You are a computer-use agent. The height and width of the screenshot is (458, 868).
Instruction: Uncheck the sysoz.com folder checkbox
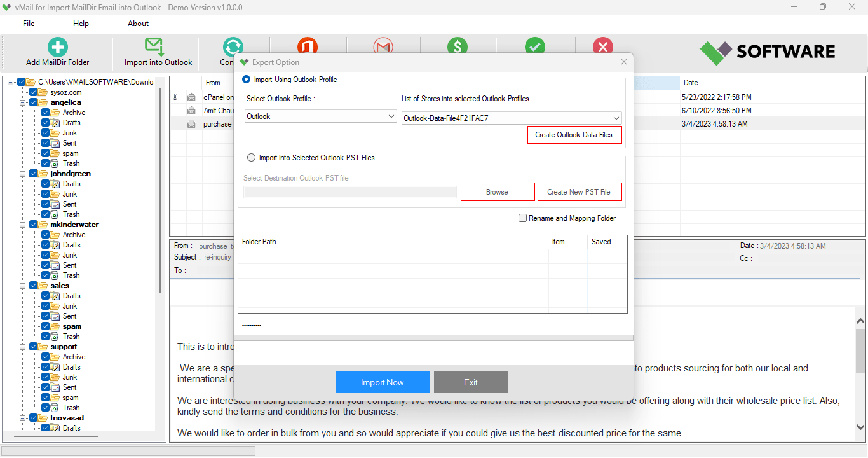pos(34,92)
